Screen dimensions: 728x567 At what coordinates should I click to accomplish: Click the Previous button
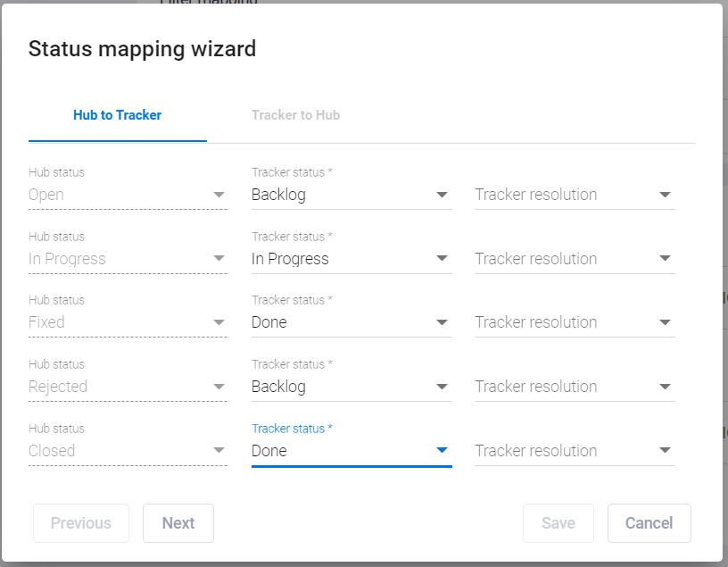81,523
